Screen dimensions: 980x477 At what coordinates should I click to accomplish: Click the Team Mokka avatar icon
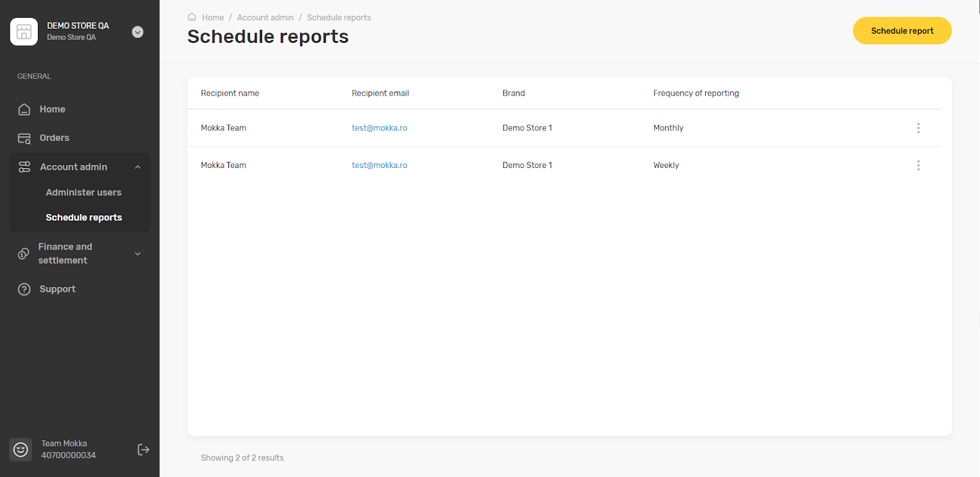(x=21, y=449)
